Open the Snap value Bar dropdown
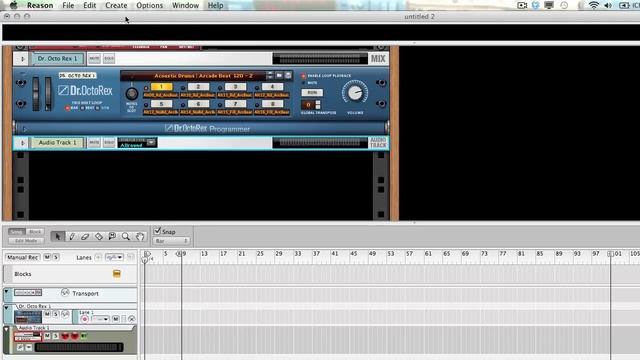This screenshot has height=360, width=640. click(x=171, y=241)
